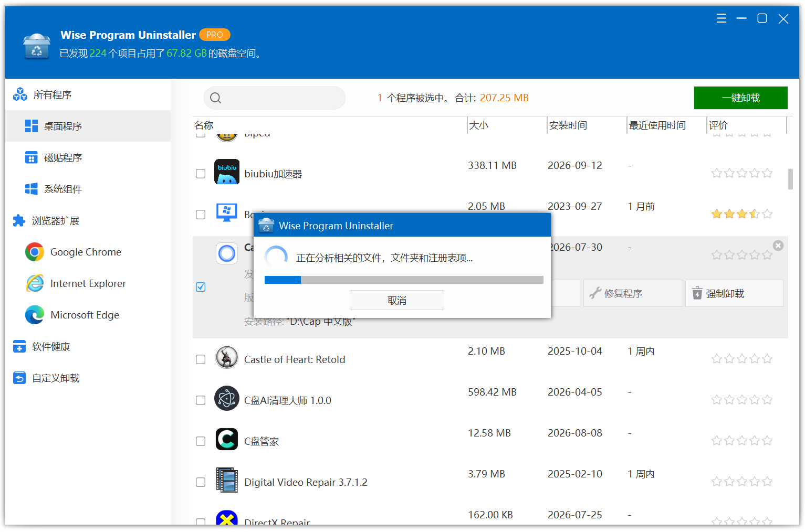Image resolution: width=805 pixels, height=532 pixels.
Task: Click the C盘管家 app icon
Action: pos(227,439)
